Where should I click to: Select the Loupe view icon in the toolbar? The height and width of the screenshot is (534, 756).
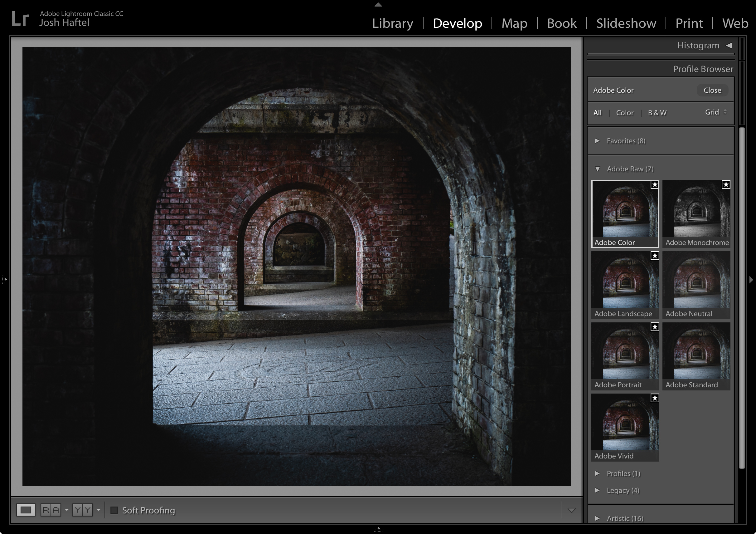click(26, 510)
